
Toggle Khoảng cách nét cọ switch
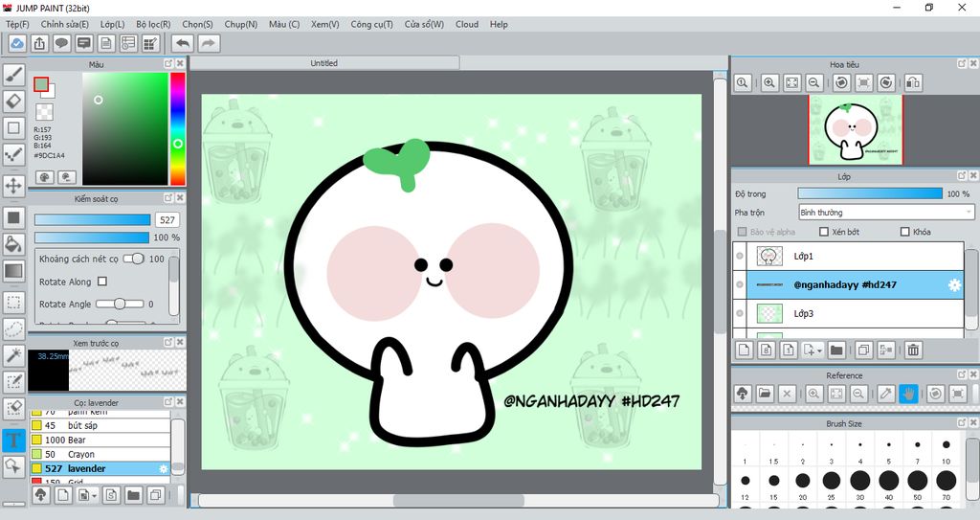pos(133,259)
